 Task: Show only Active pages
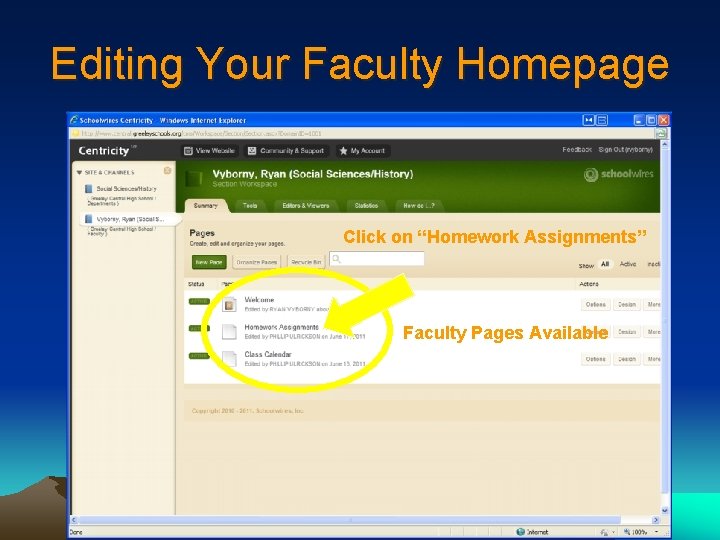coord(628,264)
